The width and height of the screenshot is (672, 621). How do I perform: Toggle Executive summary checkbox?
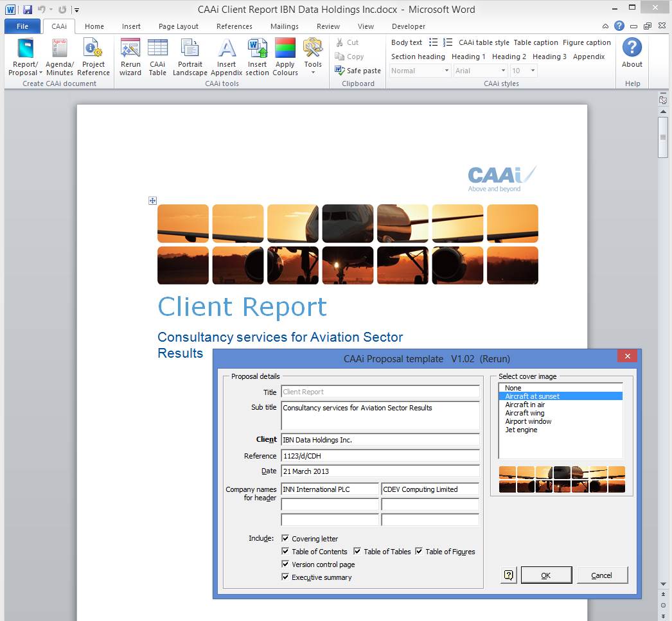(285, 577)
